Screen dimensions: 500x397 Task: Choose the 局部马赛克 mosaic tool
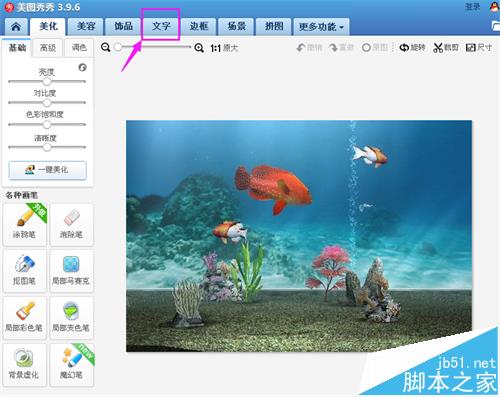[72, 271]
